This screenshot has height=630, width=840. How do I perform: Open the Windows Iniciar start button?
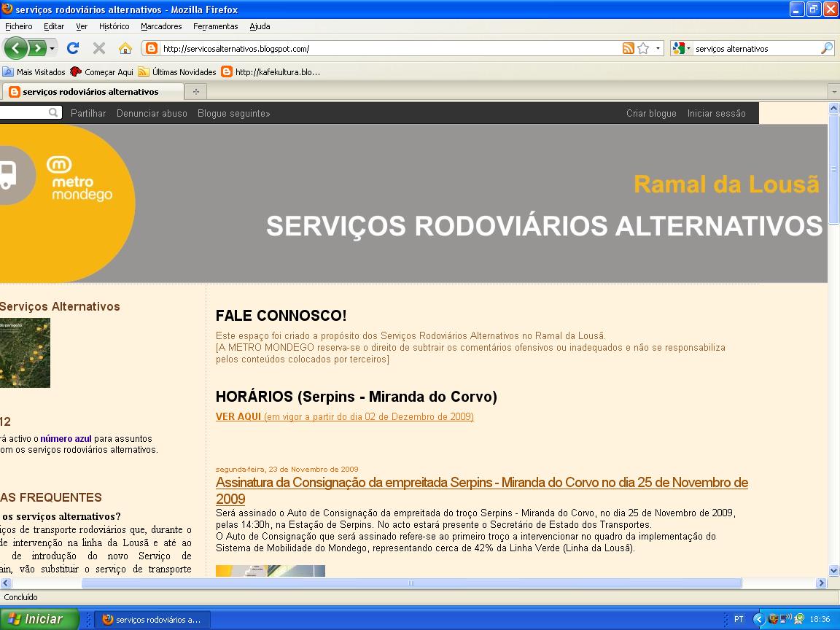(x=39, y=619)
